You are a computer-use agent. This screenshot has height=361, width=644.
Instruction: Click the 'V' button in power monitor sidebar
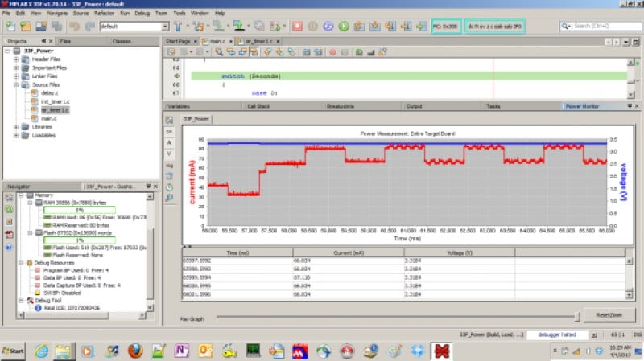pos(170,154)
